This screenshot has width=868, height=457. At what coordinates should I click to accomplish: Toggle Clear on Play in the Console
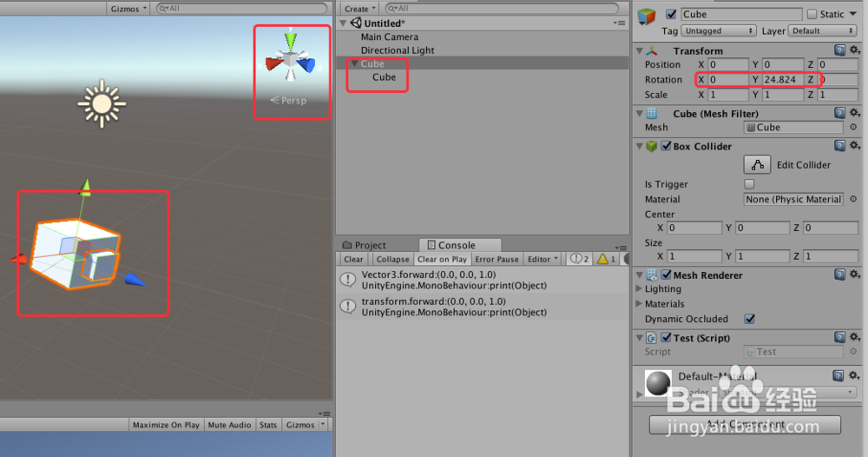(x=442, y=259)
